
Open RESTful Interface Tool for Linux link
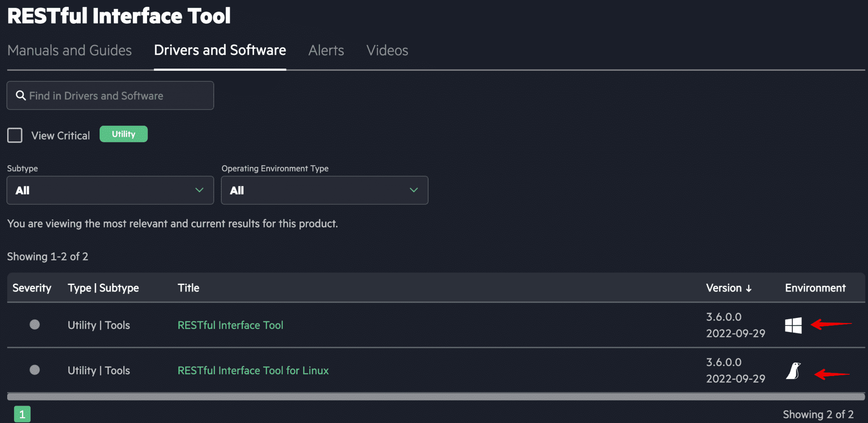[x=253, y=370]
